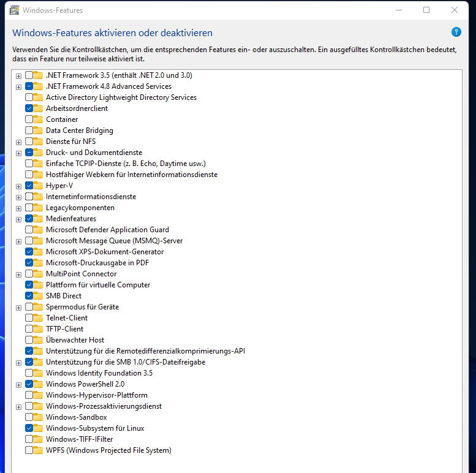Click the Windows-Features title bar icon
Viewport: 476px width, 473px height.
(14, 10)
